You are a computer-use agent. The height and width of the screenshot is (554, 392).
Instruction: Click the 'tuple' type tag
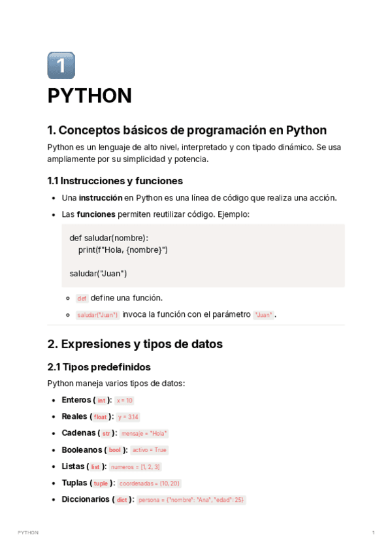coord(101,483)
